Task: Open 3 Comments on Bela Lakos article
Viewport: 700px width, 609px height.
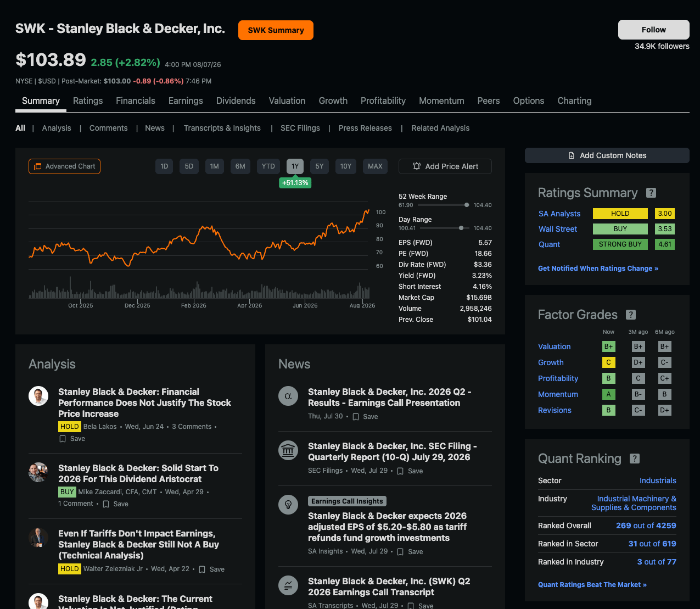Action: [x=192, y=427]
